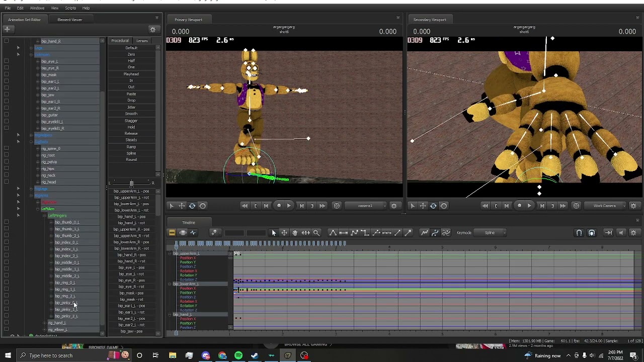The width and height of the screenshot is (644, 362).
Task: Choose the timeline select arrow tool
Action: 274,233
